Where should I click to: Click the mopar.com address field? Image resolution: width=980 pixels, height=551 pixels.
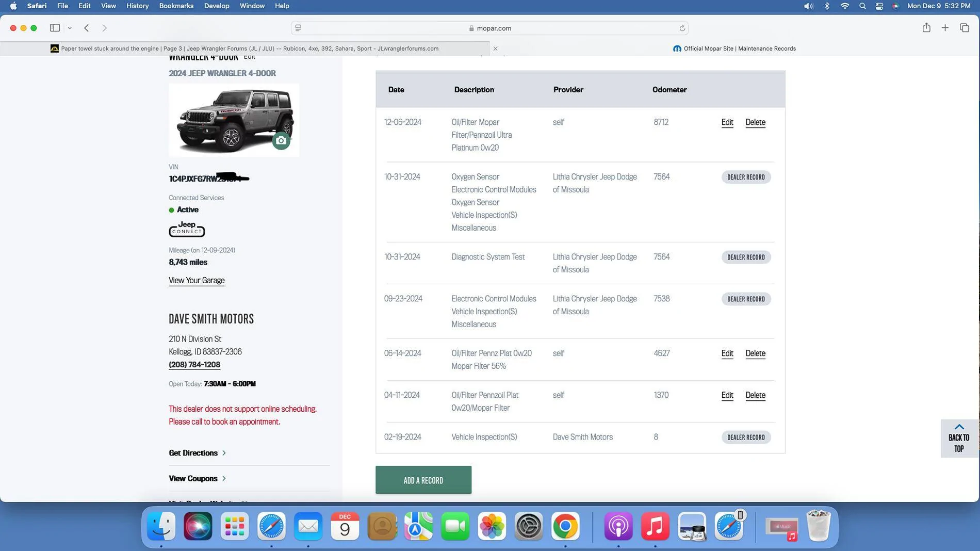489,28
